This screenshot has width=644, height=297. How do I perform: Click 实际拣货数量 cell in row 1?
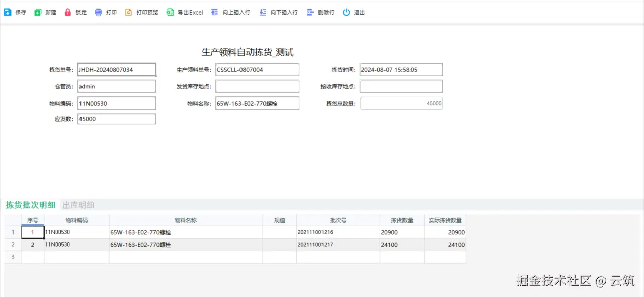pyautogui.click(x=445, y=232)
